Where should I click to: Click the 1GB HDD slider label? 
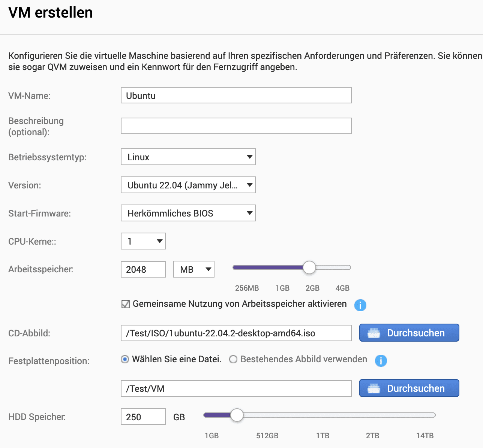211,436
